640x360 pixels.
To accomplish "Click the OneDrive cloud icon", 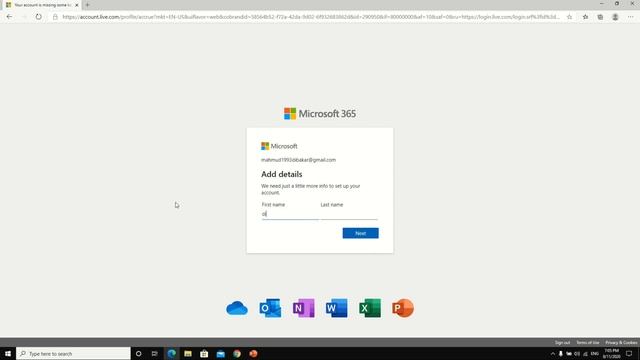I will click(x=237, y=308).
